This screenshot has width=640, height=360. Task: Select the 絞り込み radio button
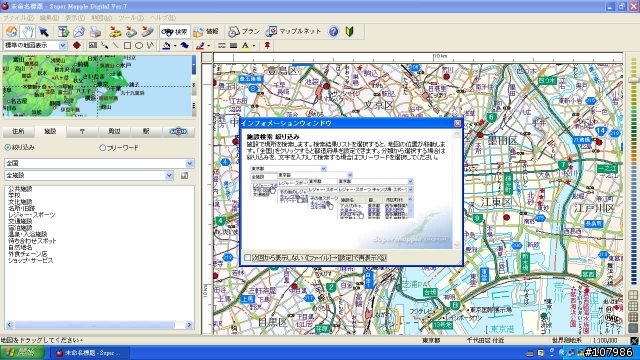pyautogui.click(x=7, y=147)
